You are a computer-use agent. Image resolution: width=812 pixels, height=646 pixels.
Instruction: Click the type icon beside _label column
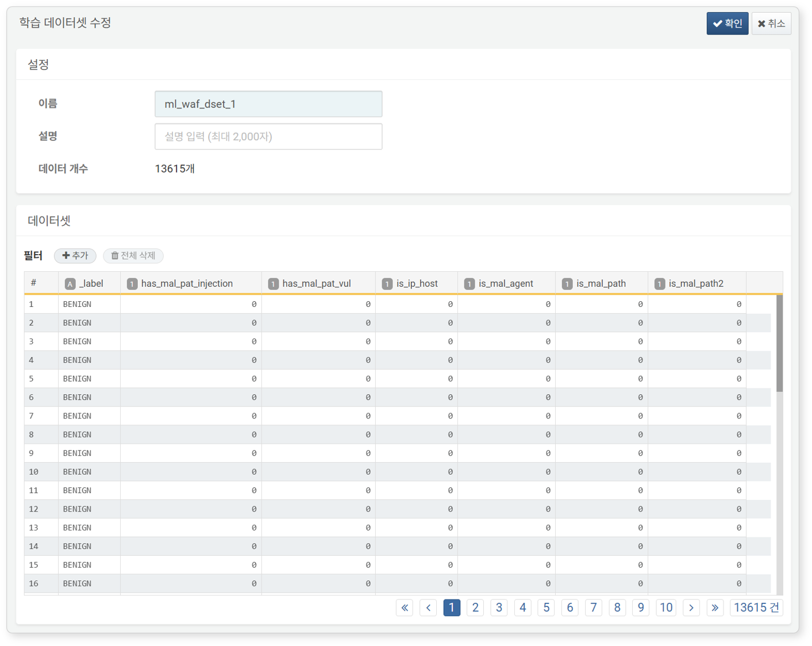(70, 284)
